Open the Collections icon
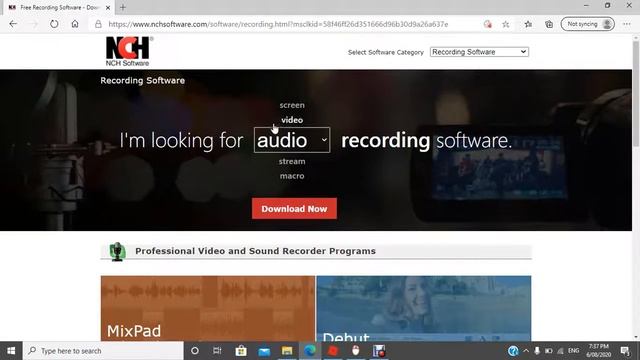The height and width of the screenshot is (360, 640). (549, 24)
